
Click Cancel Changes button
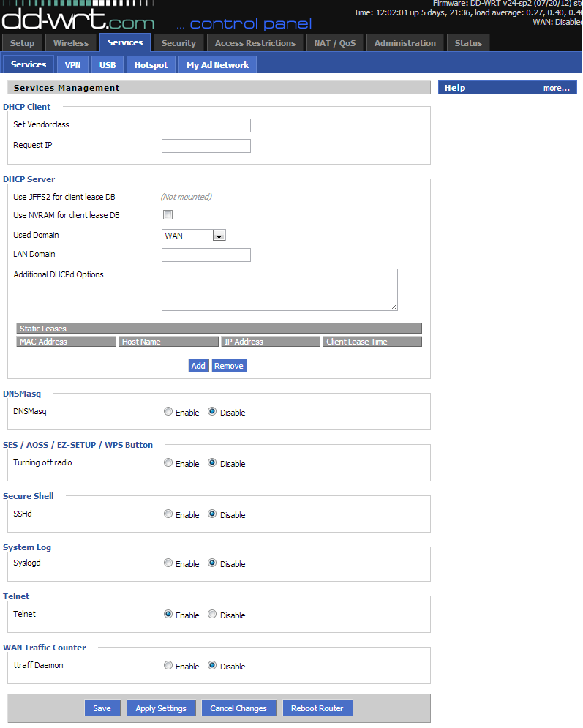pyautogui.click(x=238, y=708)
